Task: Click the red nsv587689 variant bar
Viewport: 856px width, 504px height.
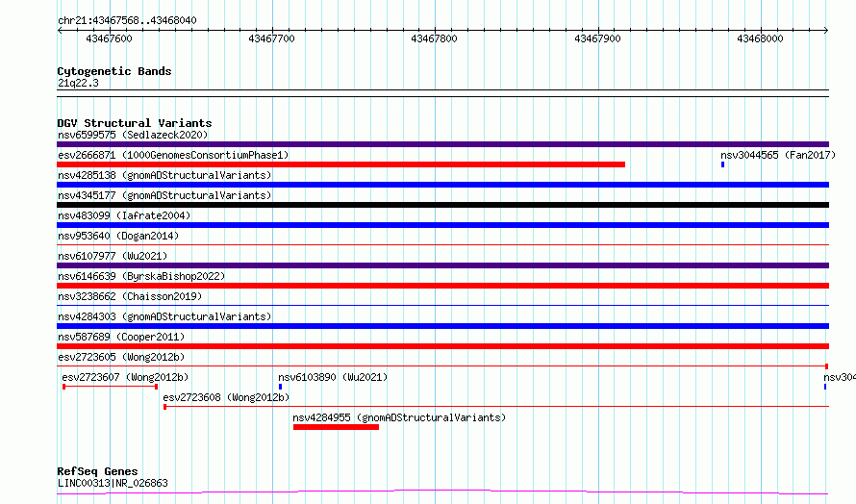Action: 442,346
